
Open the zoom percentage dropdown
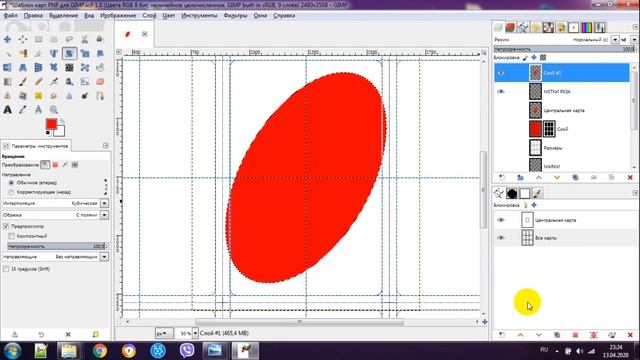195,333
